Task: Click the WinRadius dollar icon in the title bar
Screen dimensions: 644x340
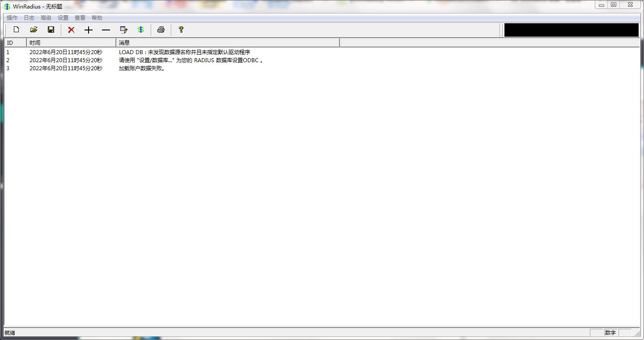Action: 6,6
